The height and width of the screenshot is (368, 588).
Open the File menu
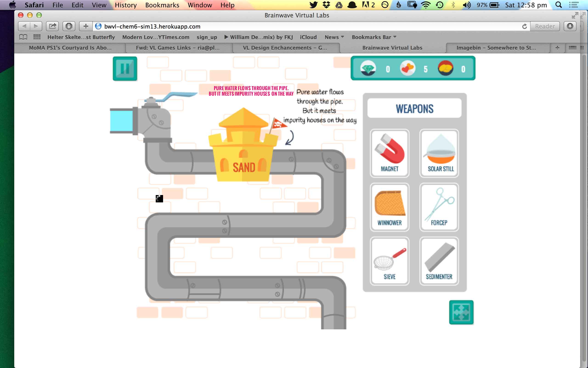(58, 5)
